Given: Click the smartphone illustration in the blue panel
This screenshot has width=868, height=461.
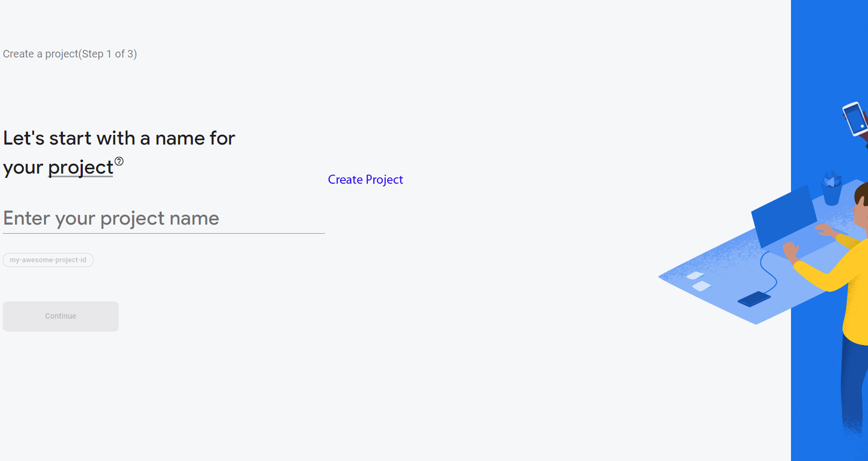Looking at the screenshot, I should pos(854,119).
